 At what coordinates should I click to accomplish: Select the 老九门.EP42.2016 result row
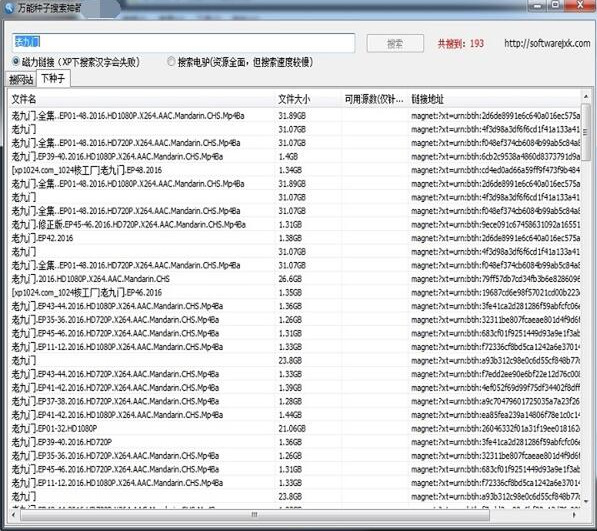pos(294,238)
